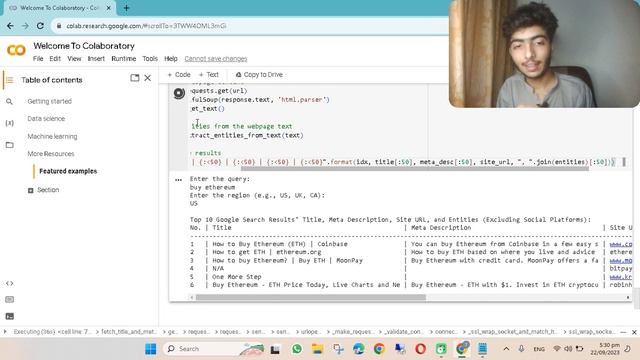Go to More Resources section
The image size is (640, 360).
pos(51,154)
